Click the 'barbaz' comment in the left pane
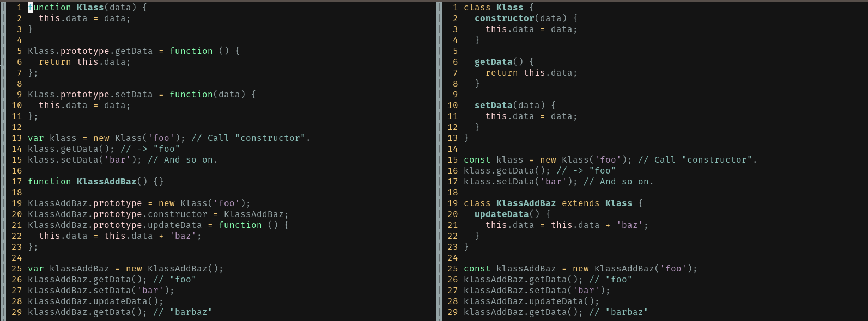Screen dimensions: 868x321 coord(191,312)
